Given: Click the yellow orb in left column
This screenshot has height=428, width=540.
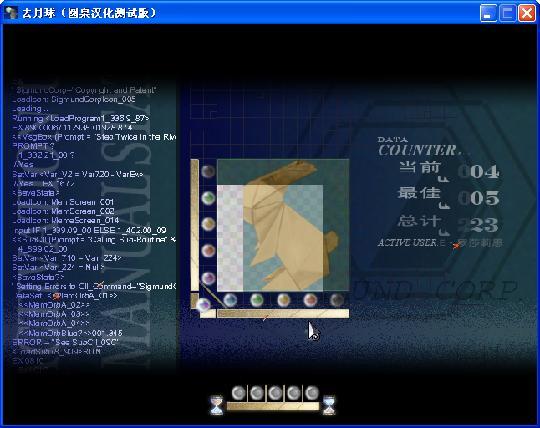Looking at the screenshot, I should [x=208, y=224].
